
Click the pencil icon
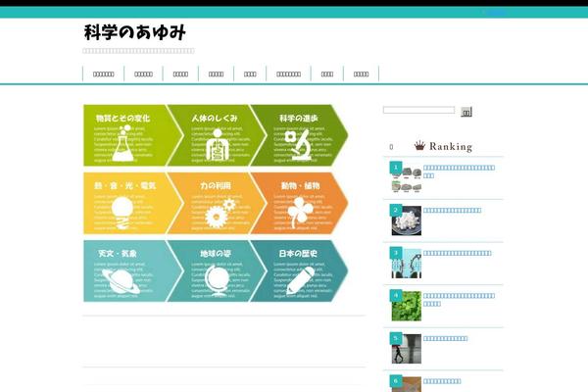point(301,280)
